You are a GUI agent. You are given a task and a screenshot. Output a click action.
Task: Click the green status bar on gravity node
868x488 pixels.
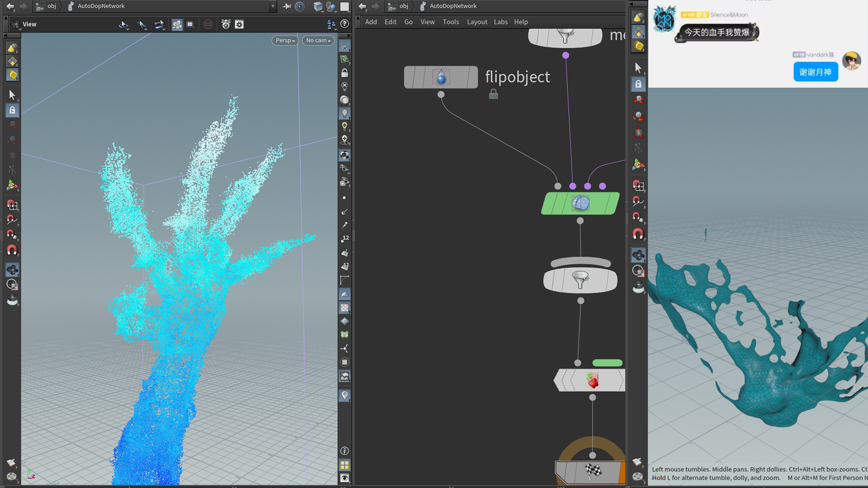pyautogui.click(x=607, y=363)
